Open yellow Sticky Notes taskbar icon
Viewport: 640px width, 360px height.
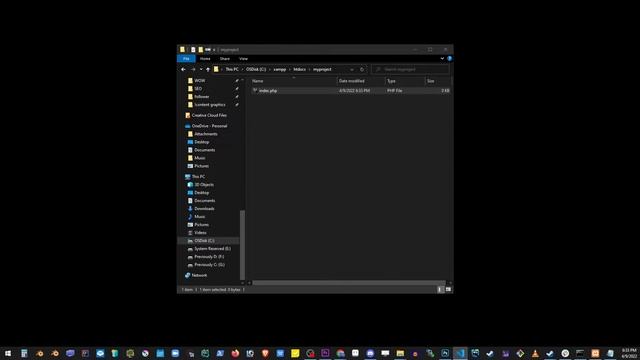pyautogui.click(x=295, y=353)
